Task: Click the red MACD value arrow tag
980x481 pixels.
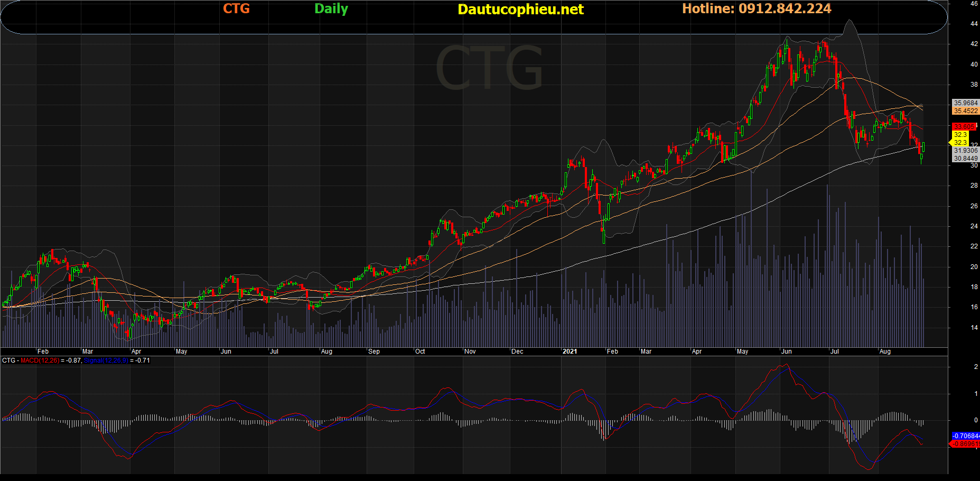Action: point(964,444)
